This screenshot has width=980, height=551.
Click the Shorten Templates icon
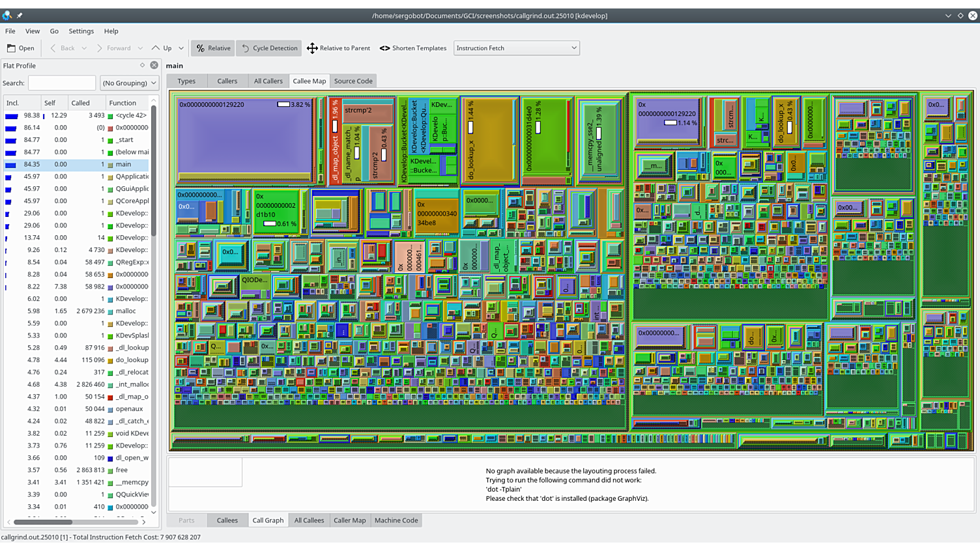(384, 48)
